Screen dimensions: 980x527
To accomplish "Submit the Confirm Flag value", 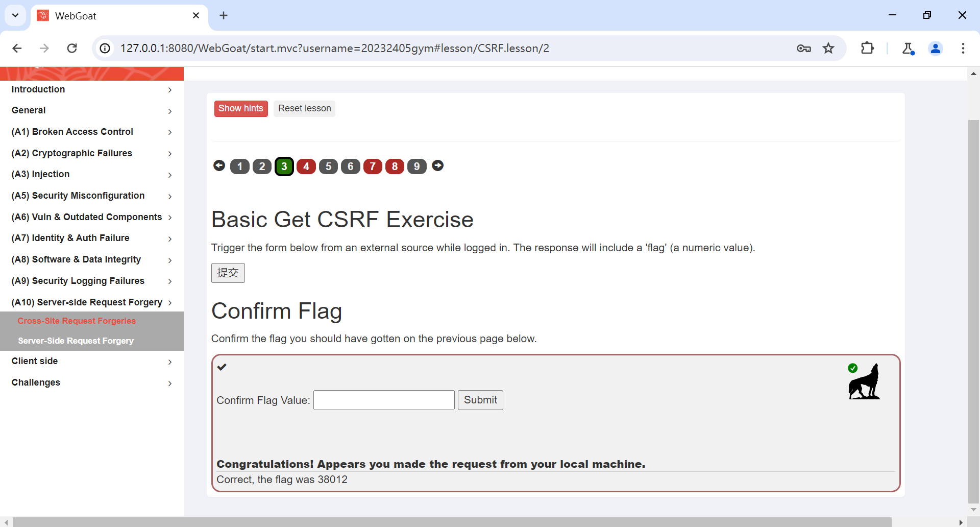I will [x=480, y=400].
